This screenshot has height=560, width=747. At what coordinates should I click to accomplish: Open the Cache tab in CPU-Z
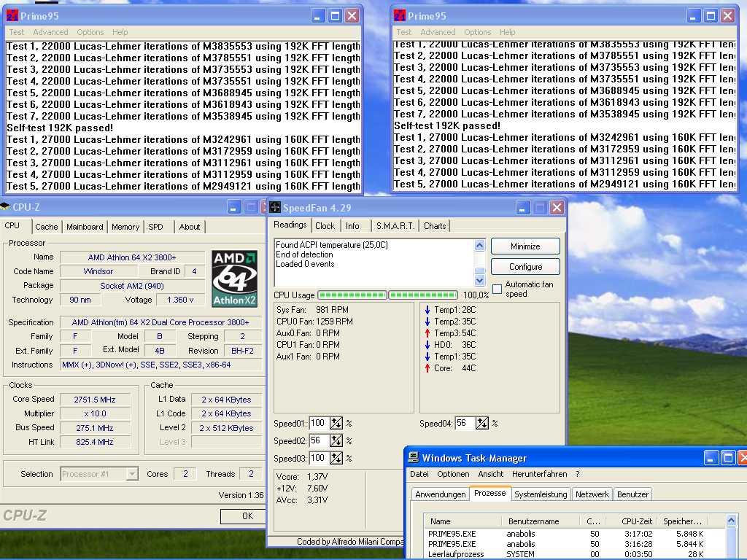(46, 227)
